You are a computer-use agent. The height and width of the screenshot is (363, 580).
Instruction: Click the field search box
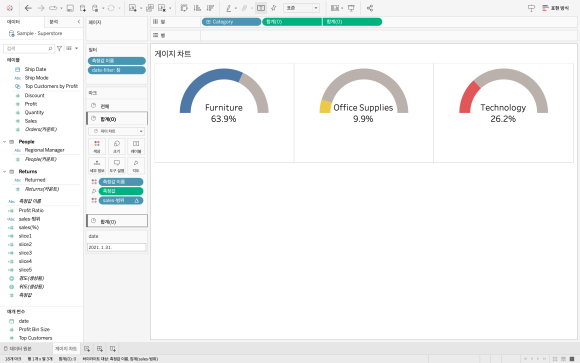tap(29, 48)
